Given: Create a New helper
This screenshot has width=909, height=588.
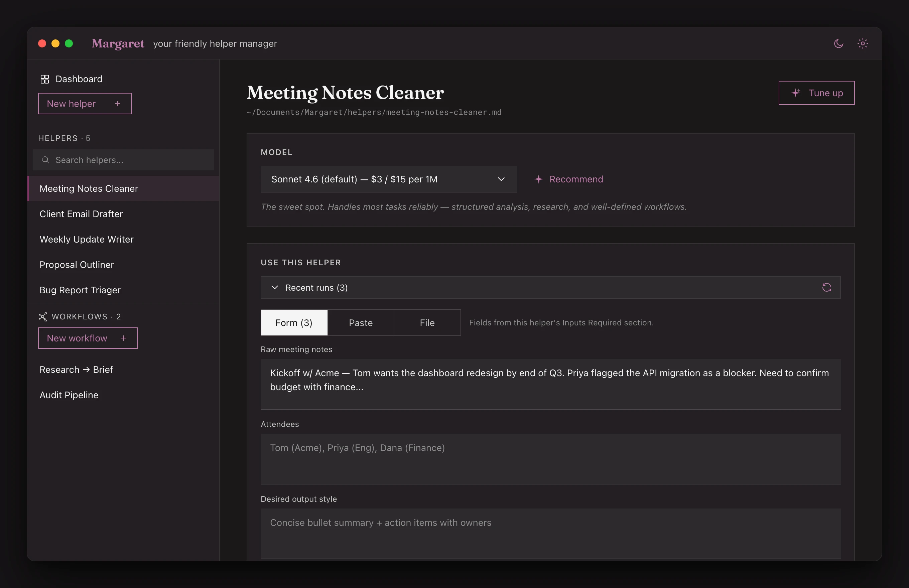Looking at the screenshot, I should coord(85,104).
